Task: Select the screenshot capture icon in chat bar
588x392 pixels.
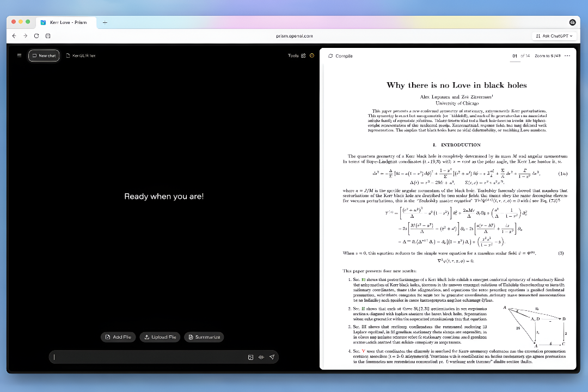Action: point(250,357)
